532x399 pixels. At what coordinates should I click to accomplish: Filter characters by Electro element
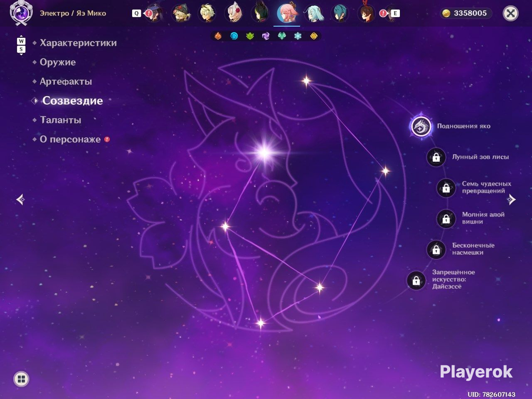click(x=266, y=36)
